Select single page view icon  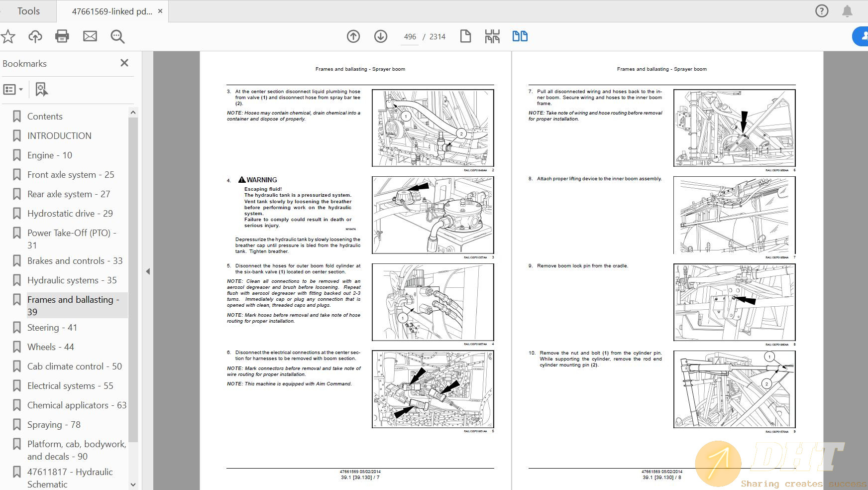[x=465, y=36]
